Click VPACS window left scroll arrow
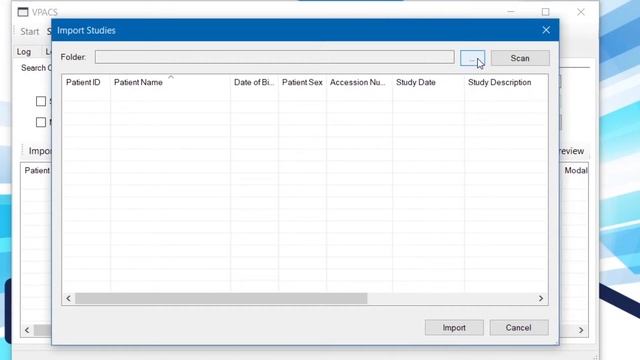Image resolution: width=640 pixels, height=360 pixels. pos(27,330)
